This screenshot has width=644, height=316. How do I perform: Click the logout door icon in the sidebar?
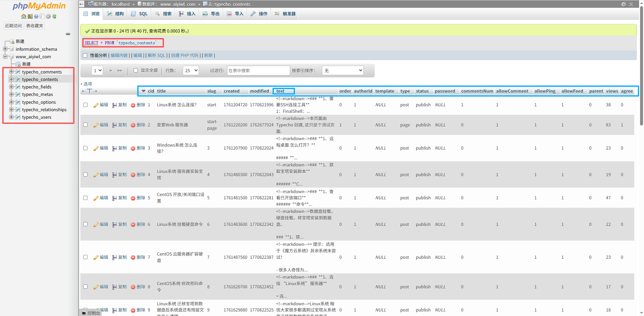(x=30, y=16)
